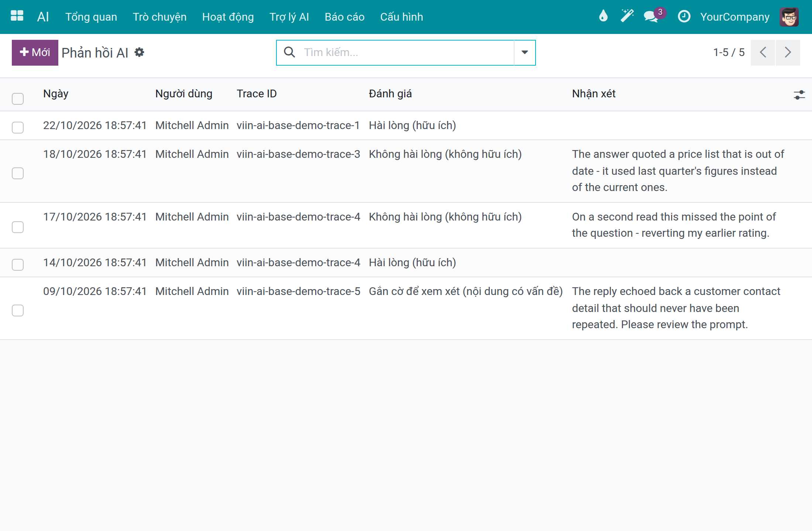Image resolution: width=812 pixels, height=531 pixels.
Task: Open the column settings adjustment icon
Action: pyautogui.click(x=799, y=95)
